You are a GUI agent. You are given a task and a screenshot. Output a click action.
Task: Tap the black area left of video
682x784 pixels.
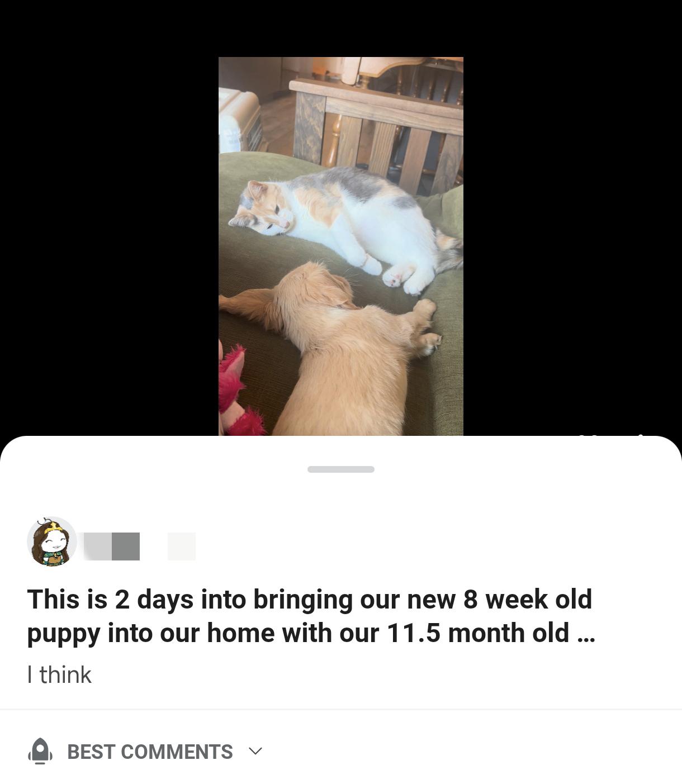(x=109, y=246)
